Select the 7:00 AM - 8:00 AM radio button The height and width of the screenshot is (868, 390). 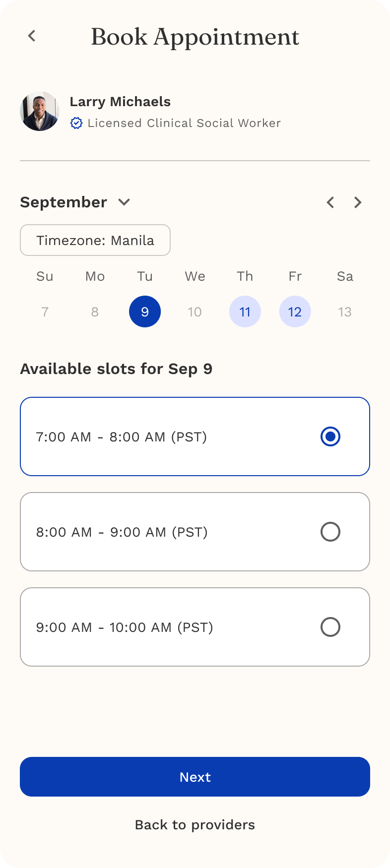(x=330, y=436)
